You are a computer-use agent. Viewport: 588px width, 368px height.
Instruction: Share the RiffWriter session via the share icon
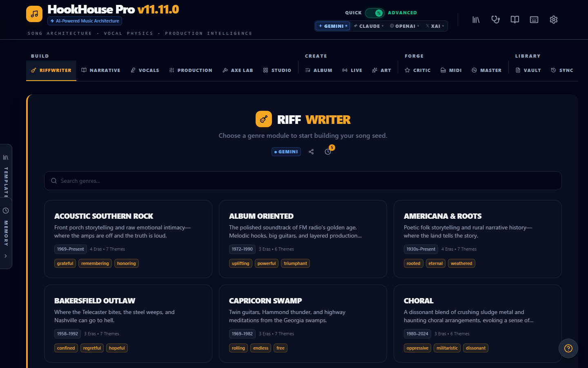tap(311, 151)
